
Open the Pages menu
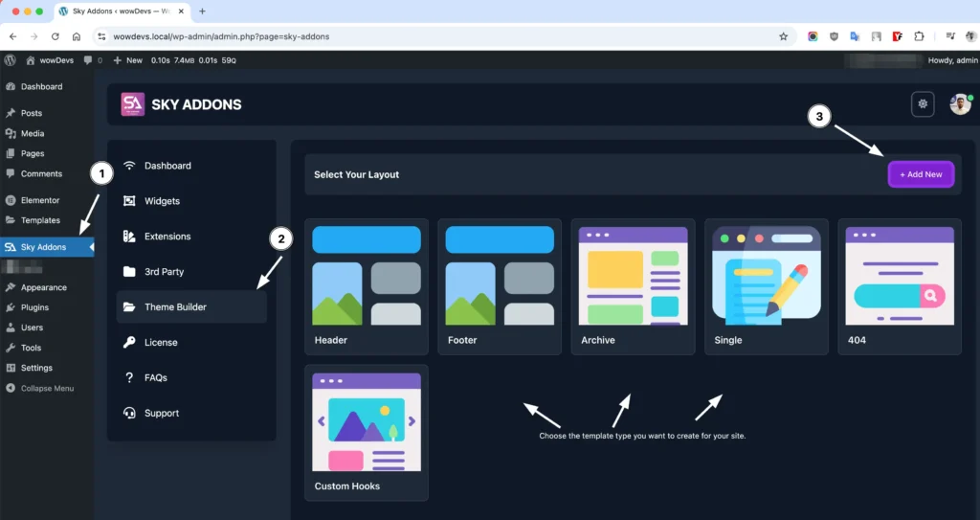click(x=47, y=153)
